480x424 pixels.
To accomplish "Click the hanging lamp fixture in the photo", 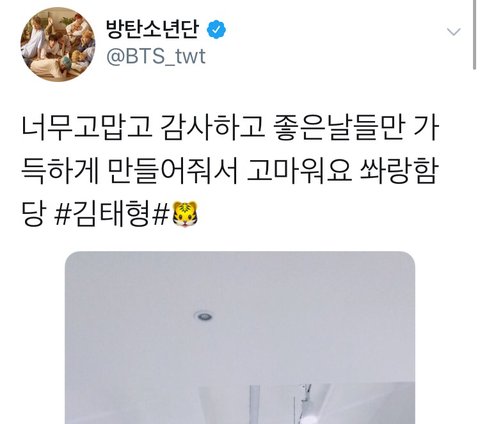I will point(304,403).
